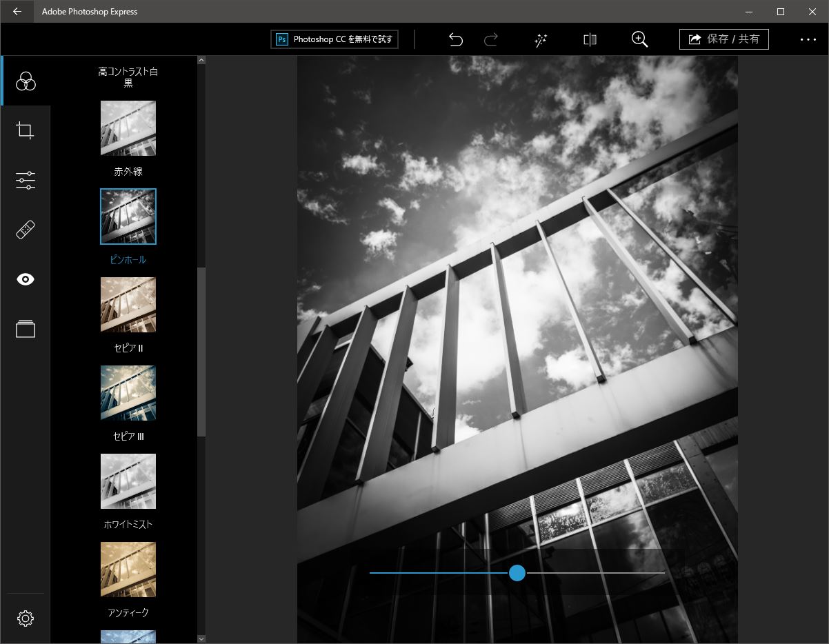Open the Looks filters panel
Viewport: 829px width, 644px height.
tap(26, 81)
